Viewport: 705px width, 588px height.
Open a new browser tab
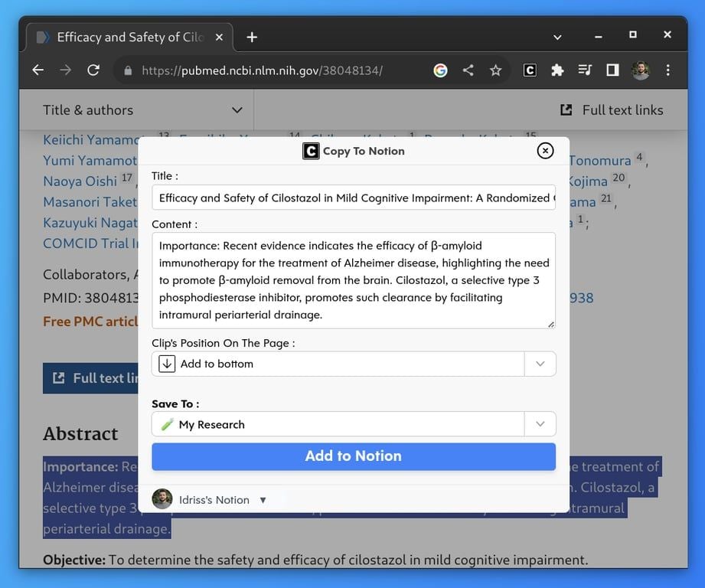click(x=253, y=38)
